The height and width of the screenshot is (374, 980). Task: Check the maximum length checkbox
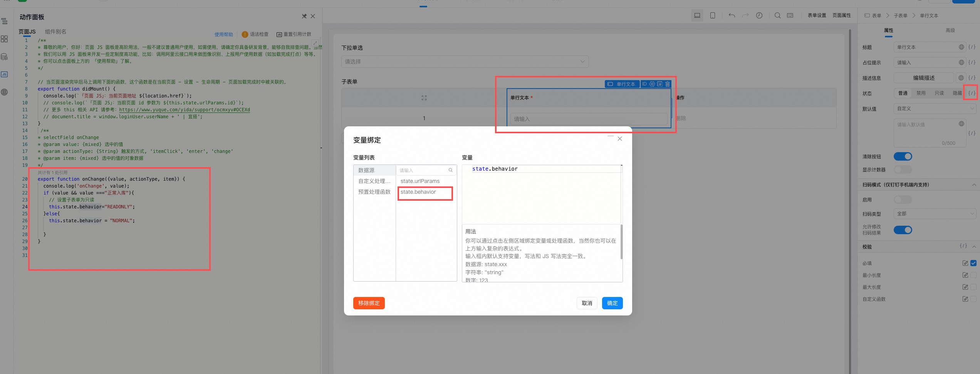[973, 287]
